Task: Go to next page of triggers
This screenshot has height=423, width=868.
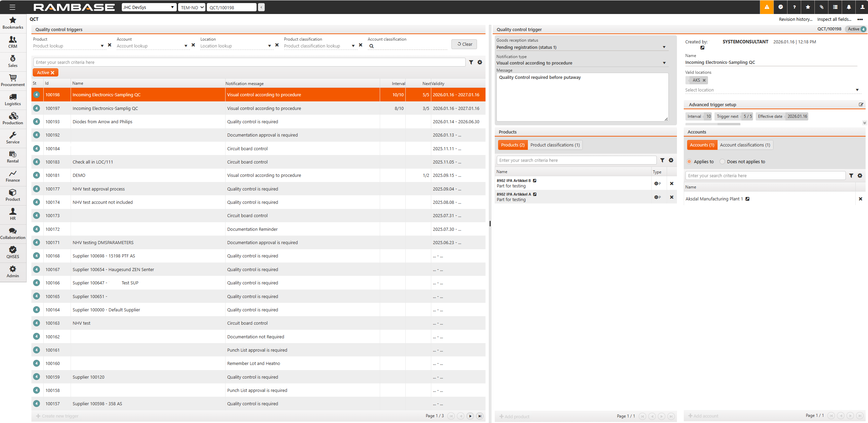Action: 470,416
